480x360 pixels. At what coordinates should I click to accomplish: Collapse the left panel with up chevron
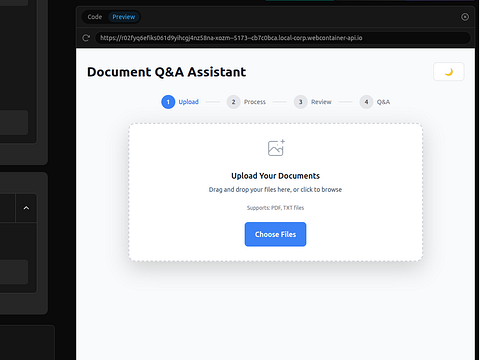click(26, 208)
